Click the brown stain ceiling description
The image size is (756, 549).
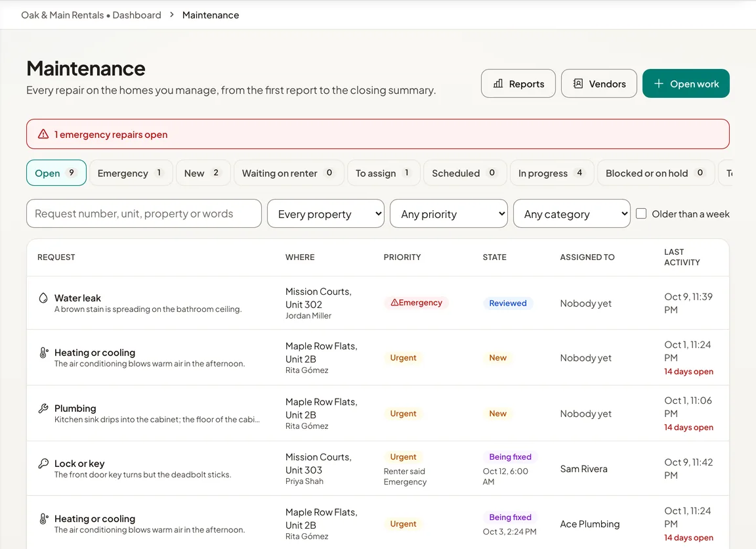(148, 309)
